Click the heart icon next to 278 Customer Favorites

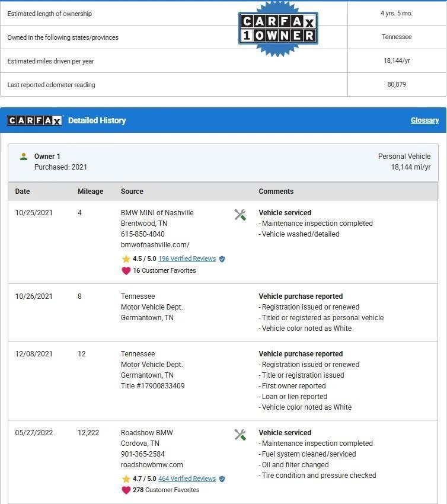(126, 490)
